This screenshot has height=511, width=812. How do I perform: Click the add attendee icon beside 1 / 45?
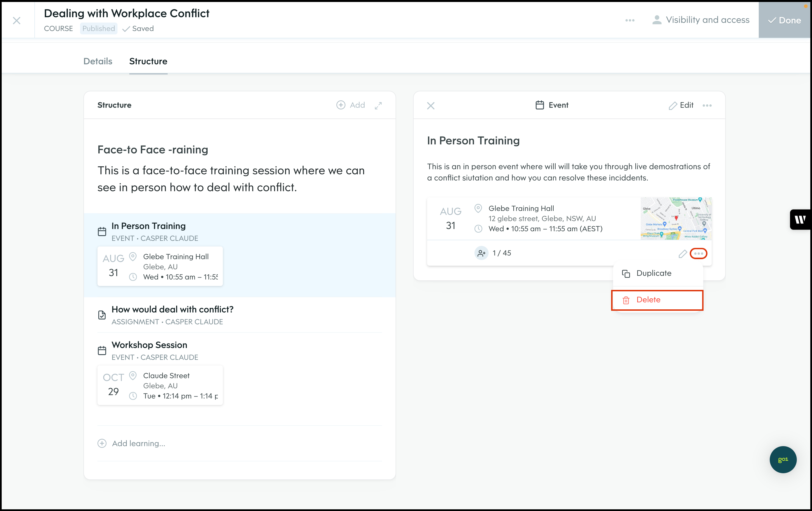coord(481,253)
